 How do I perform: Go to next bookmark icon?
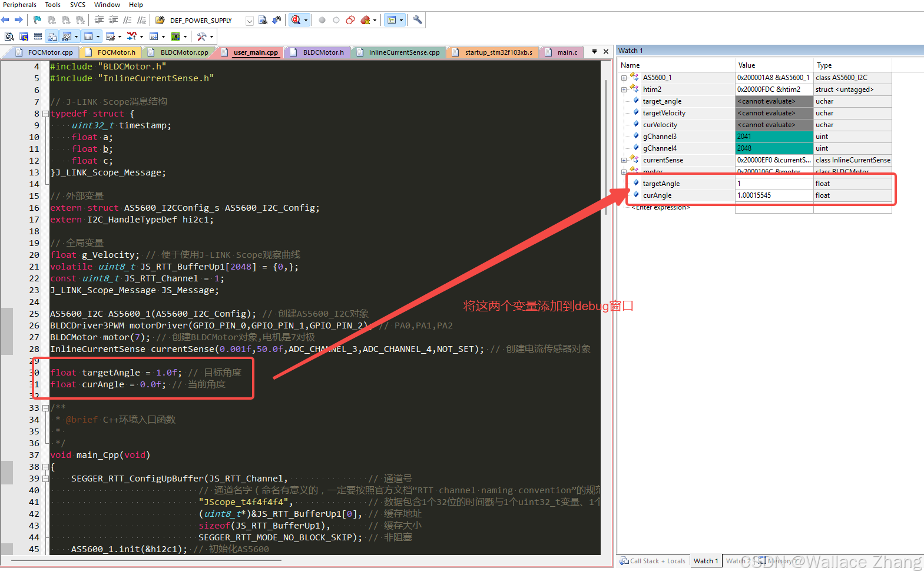point(66,20)
